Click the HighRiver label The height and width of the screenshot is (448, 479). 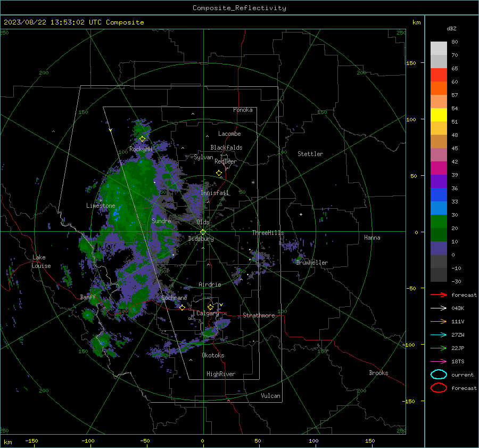[221, 374]
